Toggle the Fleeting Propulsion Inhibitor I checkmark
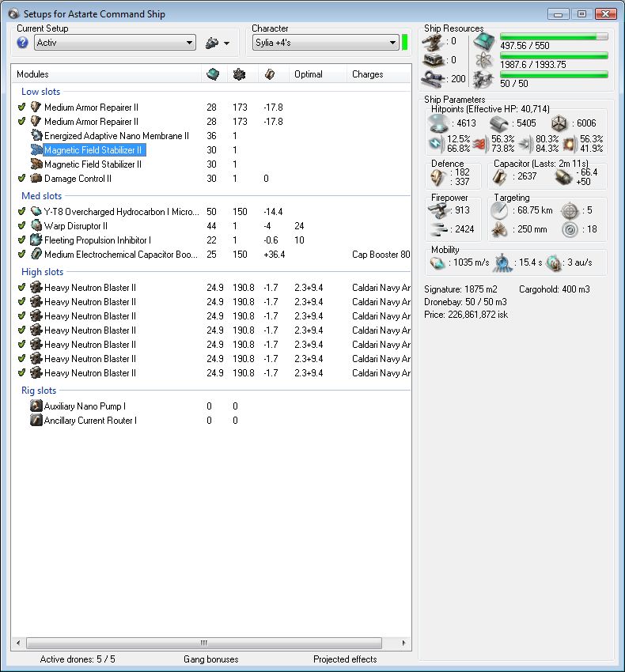 21,240
